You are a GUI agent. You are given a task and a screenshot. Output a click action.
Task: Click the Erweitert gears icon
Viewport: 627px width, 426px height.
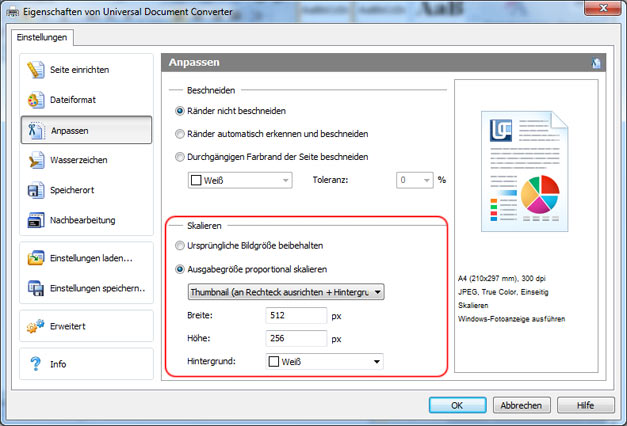pos(36,326)
